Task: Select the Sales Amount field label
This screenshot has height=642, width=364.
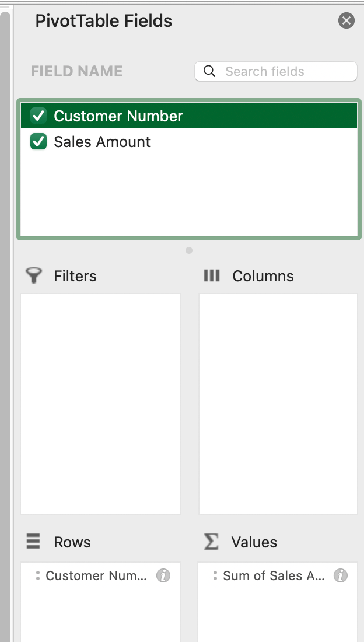Action: 102,142
